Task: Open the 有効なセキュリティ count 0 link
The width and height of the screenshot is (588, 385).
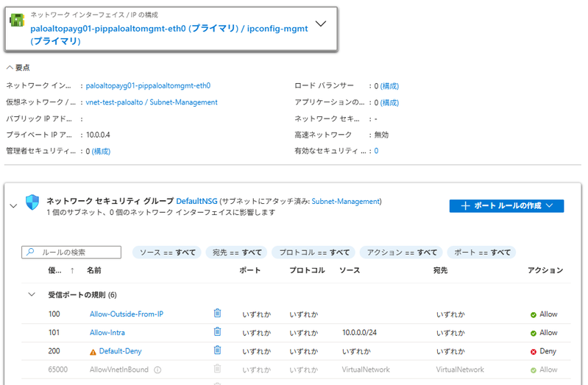Action: (x=376, y=151)
